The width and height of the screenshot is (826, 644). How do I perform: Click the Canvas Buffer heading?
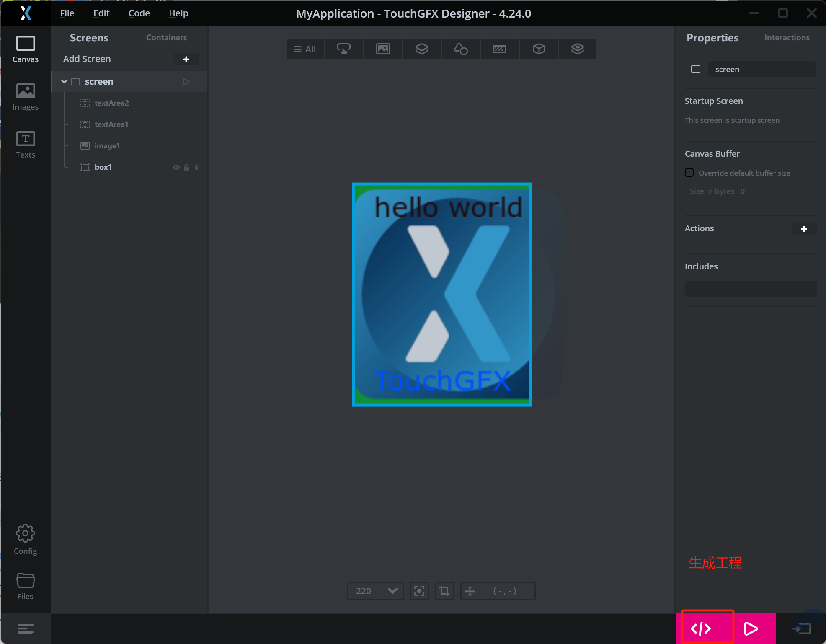point(712,154)
